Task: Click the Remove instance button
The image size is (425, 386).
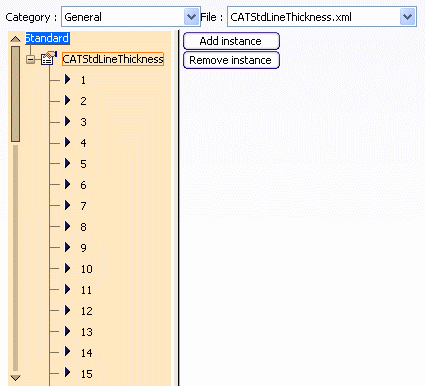Action: 231,60
